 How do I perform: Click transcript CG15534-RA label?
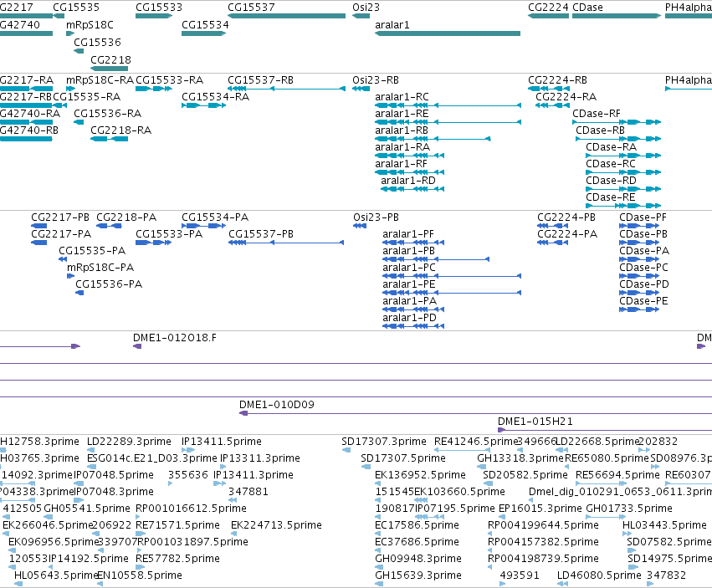point(216,97)
